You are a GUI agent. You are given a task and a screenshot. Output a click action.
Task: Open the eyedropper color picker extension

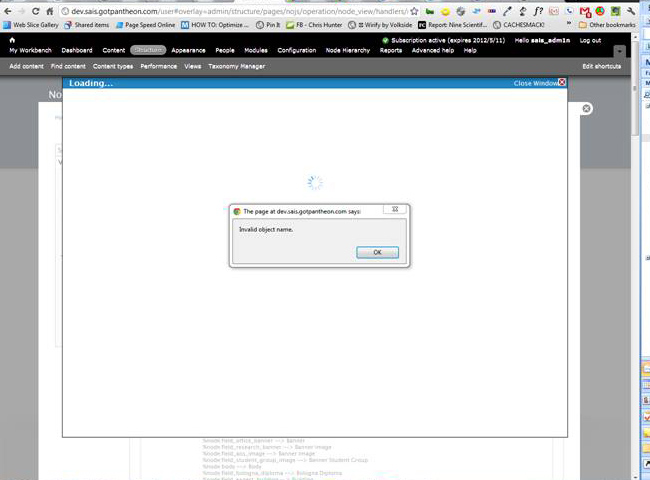click(x=507, y=12)
